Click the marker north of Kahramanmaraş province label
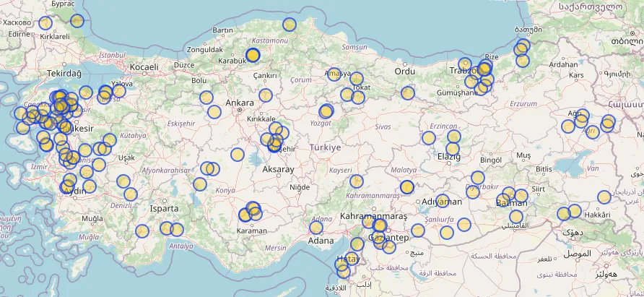644x297 pixels. [x=357, y=181]
